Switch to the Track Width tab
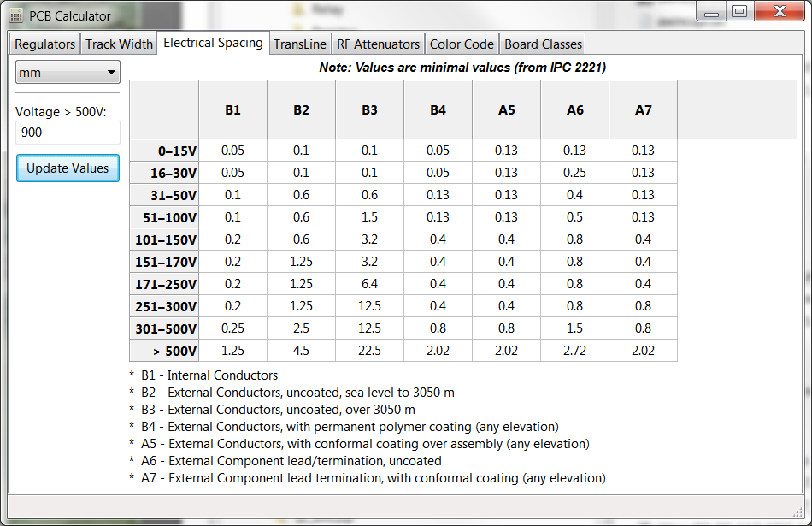Screen dimensions: 812x526 [119, 44]
